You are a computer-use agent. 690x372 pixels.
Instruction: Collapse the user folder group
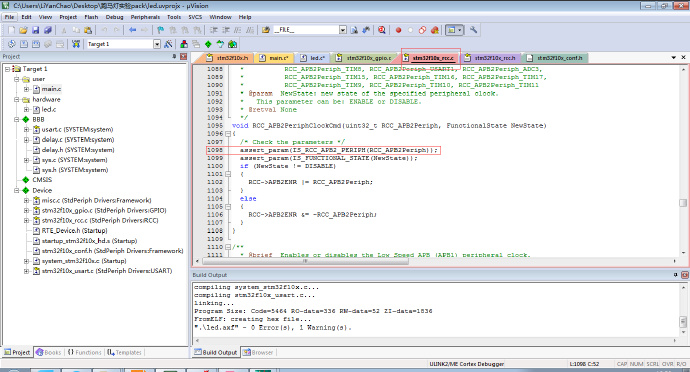[x=17, y=79]
